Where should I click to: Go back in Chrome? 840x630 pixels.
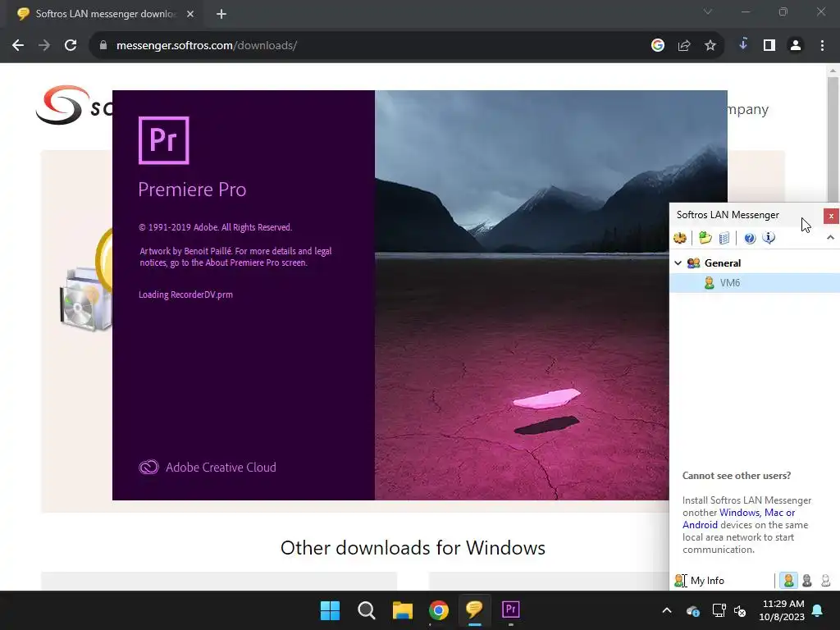point(18,46)
